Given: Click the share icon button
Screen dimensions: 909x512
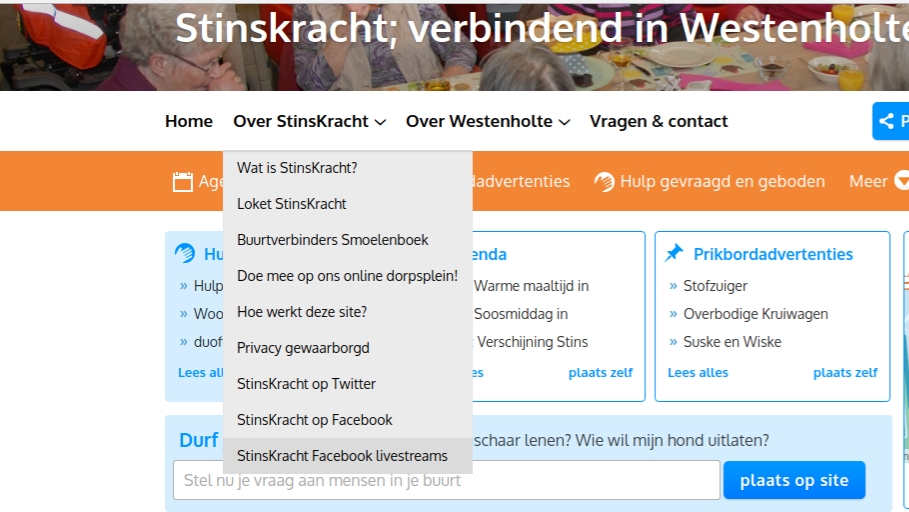Looking at the screenshot, I should (886, 122).
